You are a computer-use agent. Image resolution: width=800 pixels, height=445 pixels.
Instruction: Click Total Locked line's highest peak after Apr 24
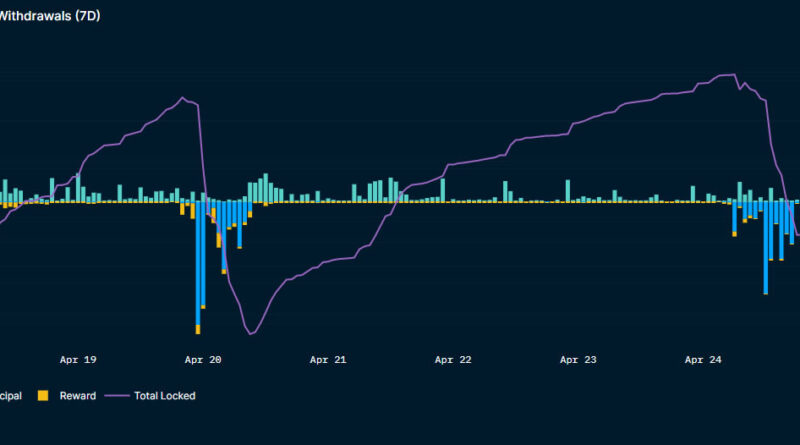(x=733, y=75)
